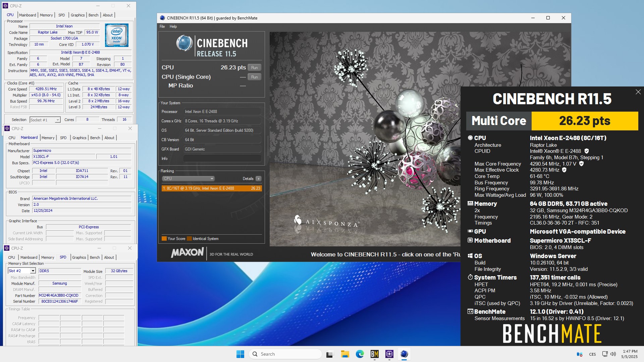Viewport: 644px width, 362px height.
Task: Open Graphics tab in Mainboard CPU-Z window
Action: [79, 138]
